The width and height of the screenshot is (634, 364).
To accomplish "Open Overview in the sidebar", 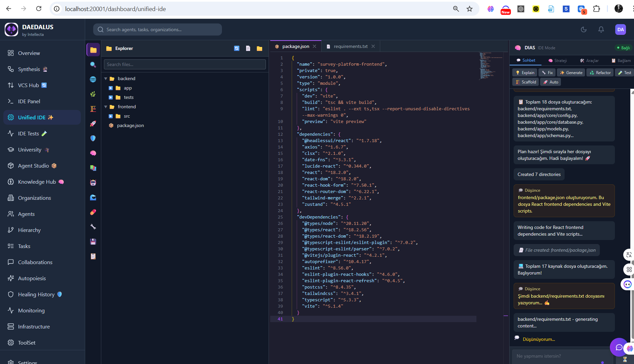I will [42, 53].
